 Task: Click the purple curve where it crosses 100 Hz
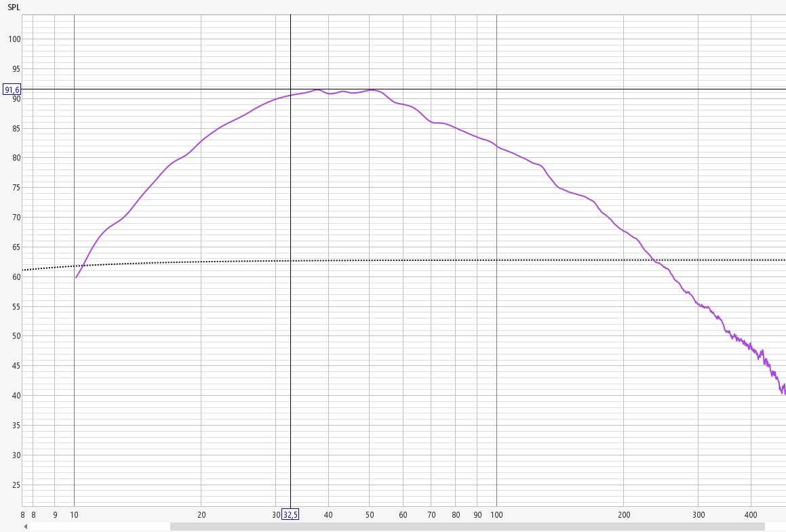pos(497,146)
